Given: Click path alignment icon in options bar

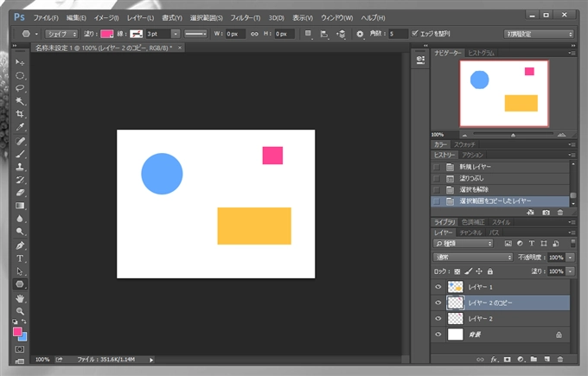Looking at the screenshot, I should tap(324, 34).
